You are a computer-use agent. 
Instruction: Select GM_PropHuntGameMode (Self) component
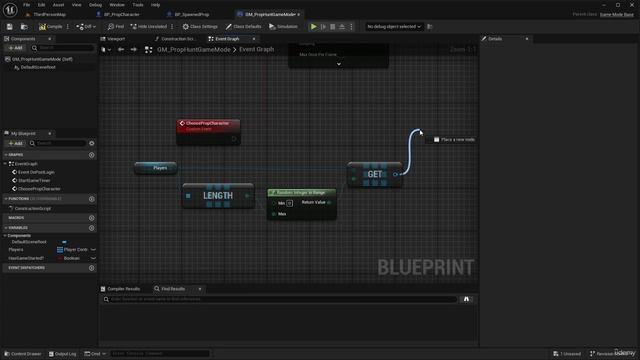point(42,59)
